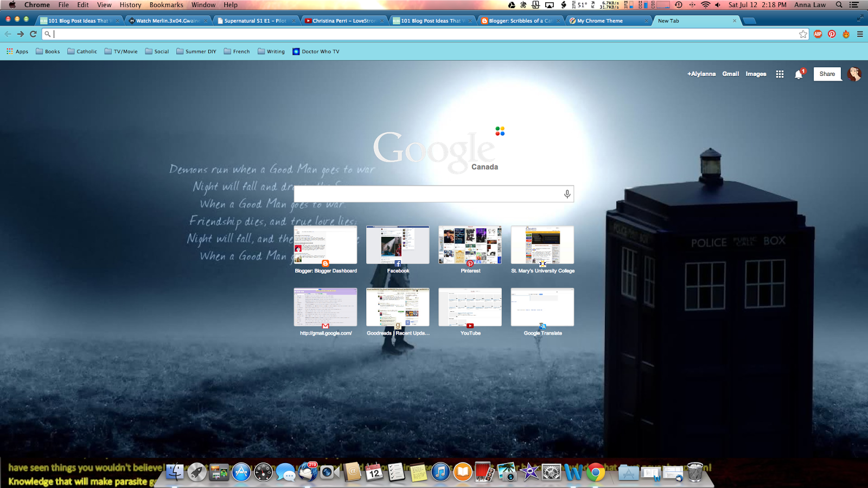Open the Wi-Fi status menu
This screenshot has height=488, width=868.
[x=705, y=5]
